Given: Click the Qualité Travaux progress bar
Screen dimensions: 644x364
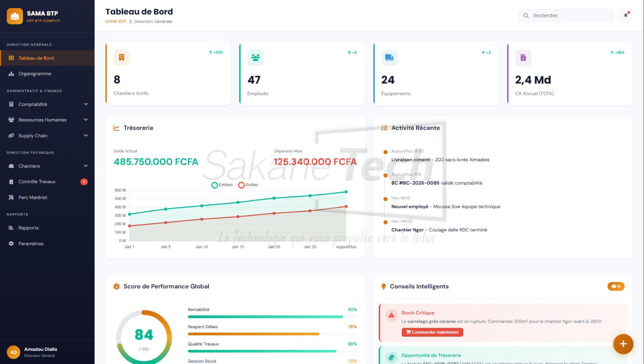Looking at the screenshot, I should (272, 351).
